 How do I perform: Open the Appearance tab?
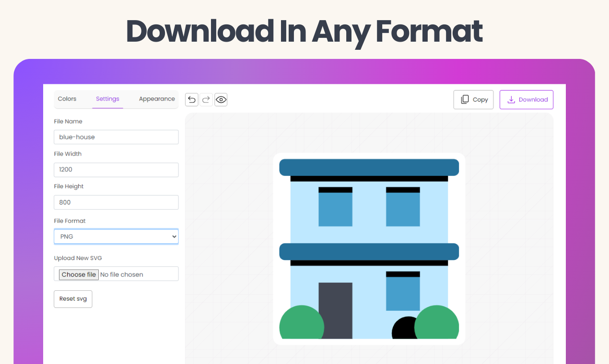(x=157, y=99)
